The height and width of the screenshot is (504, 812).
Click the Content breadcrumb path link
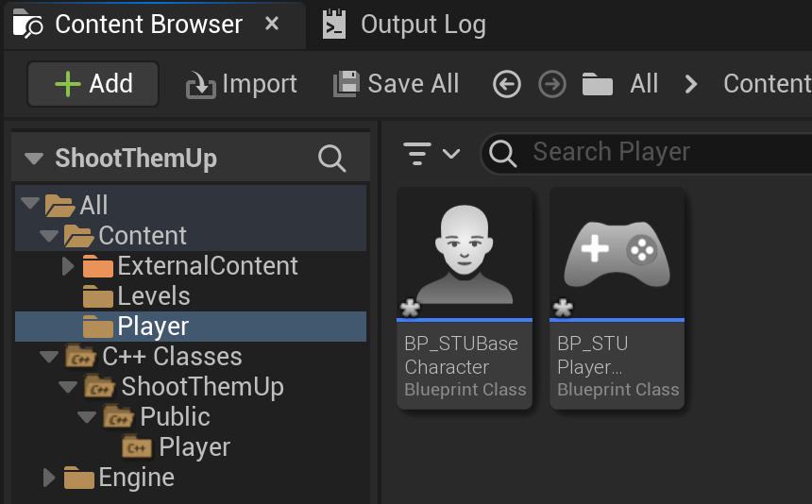pos(767,84)
